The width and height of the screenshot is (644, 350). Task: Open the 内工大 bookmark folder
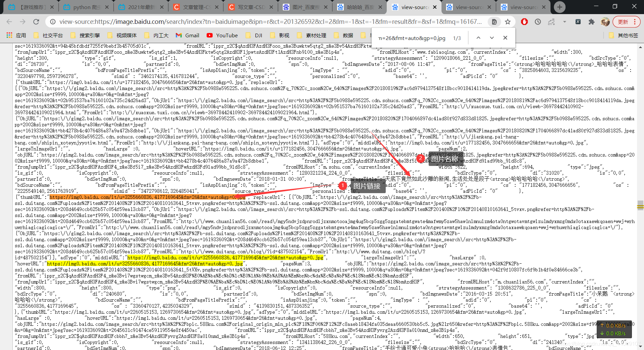click(156, 35)
